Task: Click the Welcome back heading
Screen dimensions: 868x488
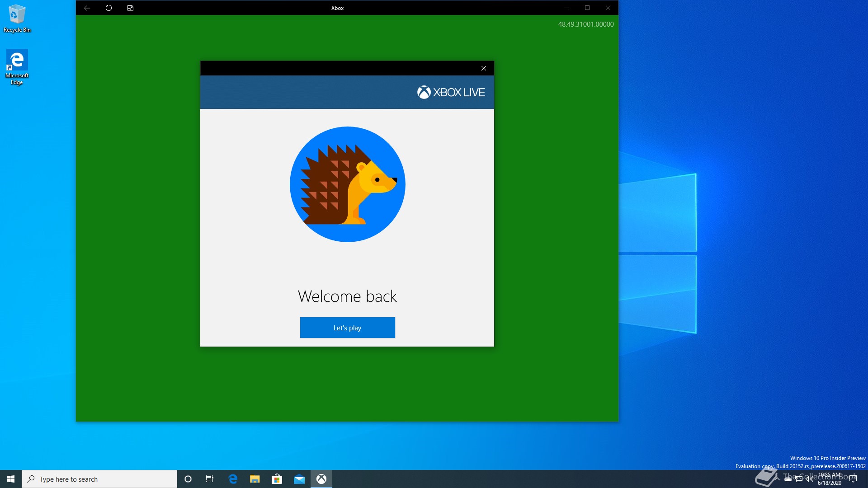Action: coord(347,296)
